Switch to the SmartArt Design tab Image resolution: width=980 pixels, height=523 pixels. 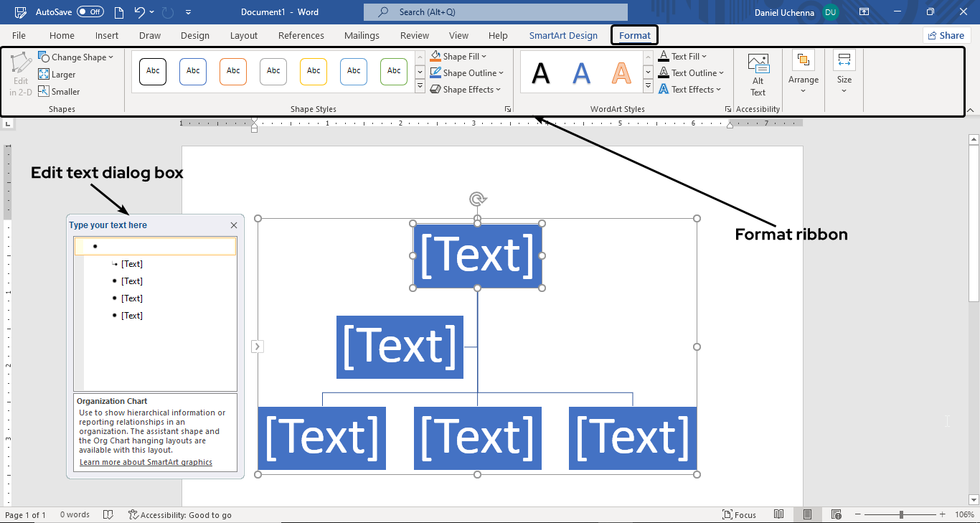click(x=562, y=34)
